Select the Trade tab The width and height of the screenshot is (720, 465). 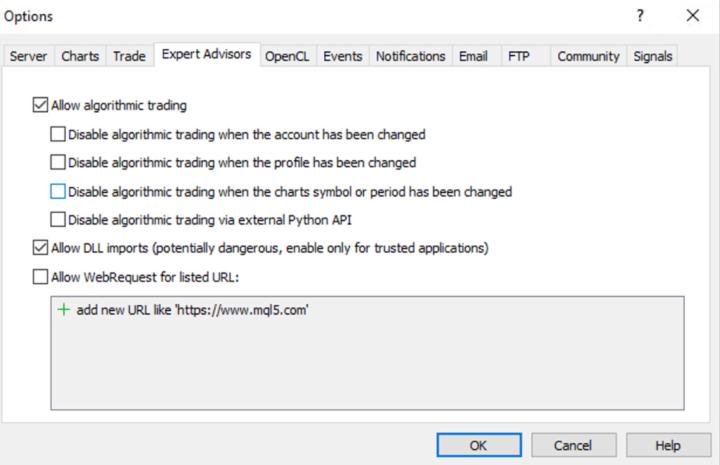click(129, 57)
